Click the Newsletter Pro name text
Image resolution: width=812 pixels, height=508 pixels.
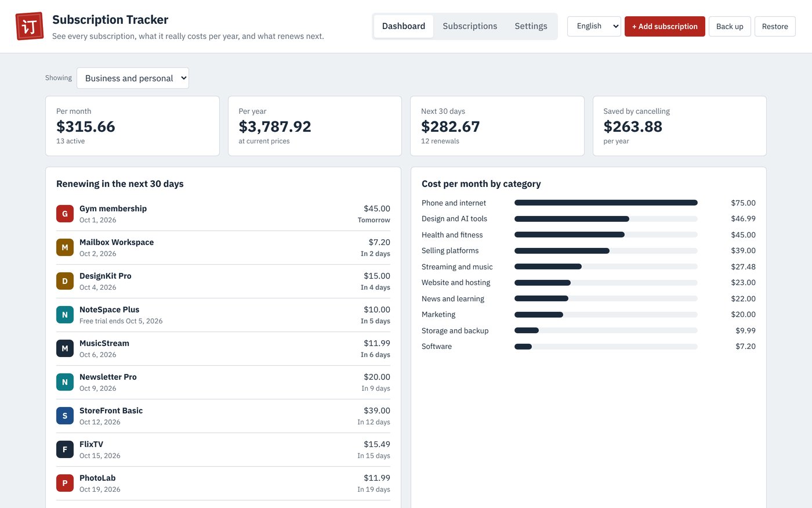pyautogui.click(x=108, y=377)
